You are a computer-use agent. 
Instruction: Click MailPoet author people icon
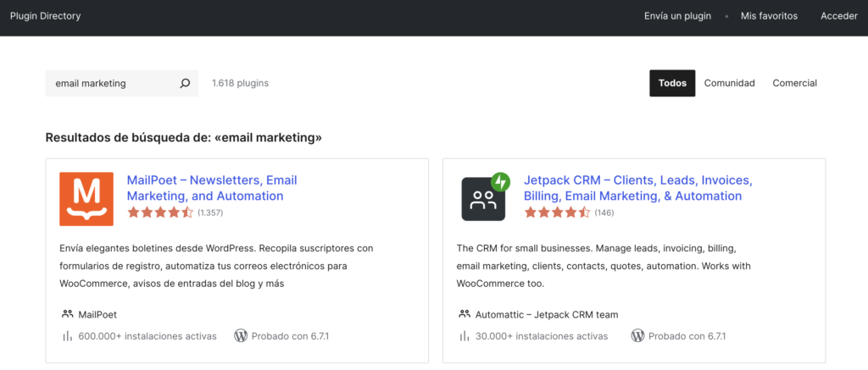68,314
